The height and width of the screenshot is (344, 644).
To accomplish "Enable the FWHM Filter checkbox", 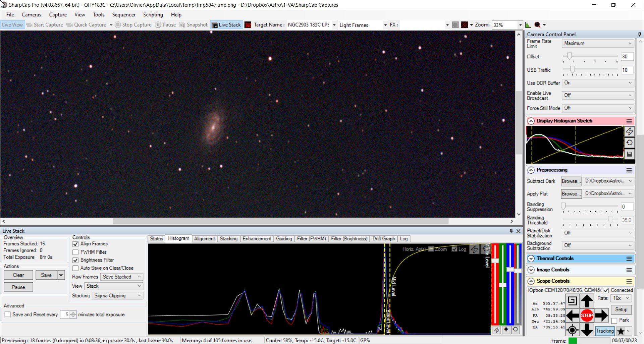I will pos(75,252).
